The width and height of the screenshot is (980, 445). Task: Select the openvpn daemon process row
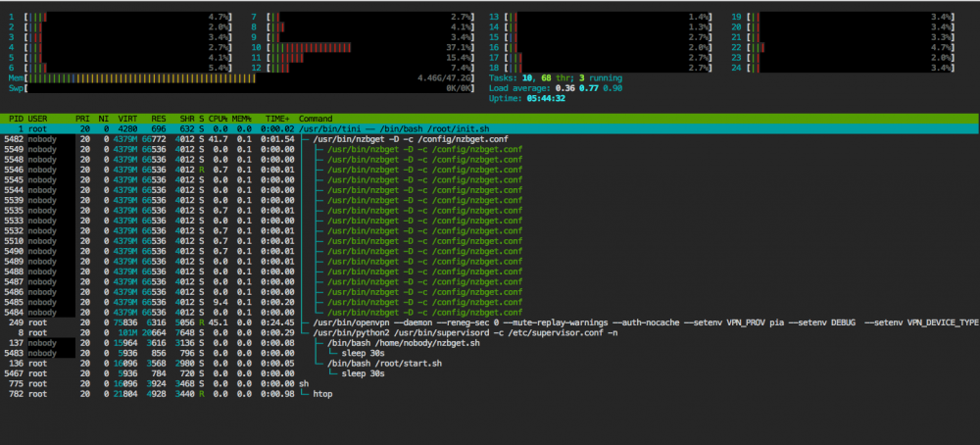pos(490,322)
